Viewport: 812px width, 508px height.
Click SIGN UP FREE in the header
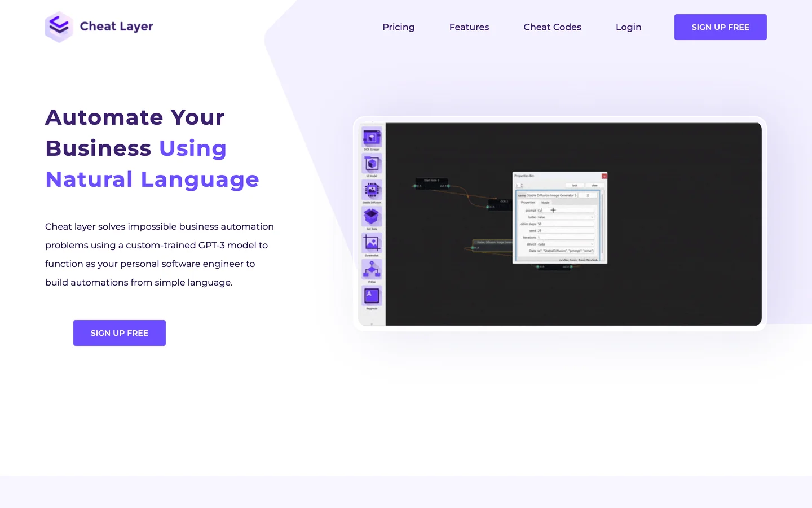tap(721, 27)
